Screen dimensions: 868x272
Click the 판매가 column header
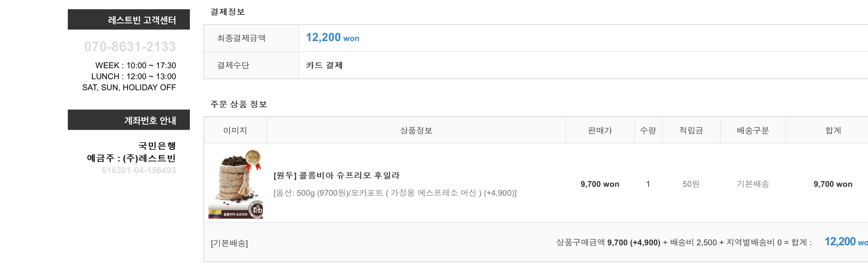tap(600, 130)
